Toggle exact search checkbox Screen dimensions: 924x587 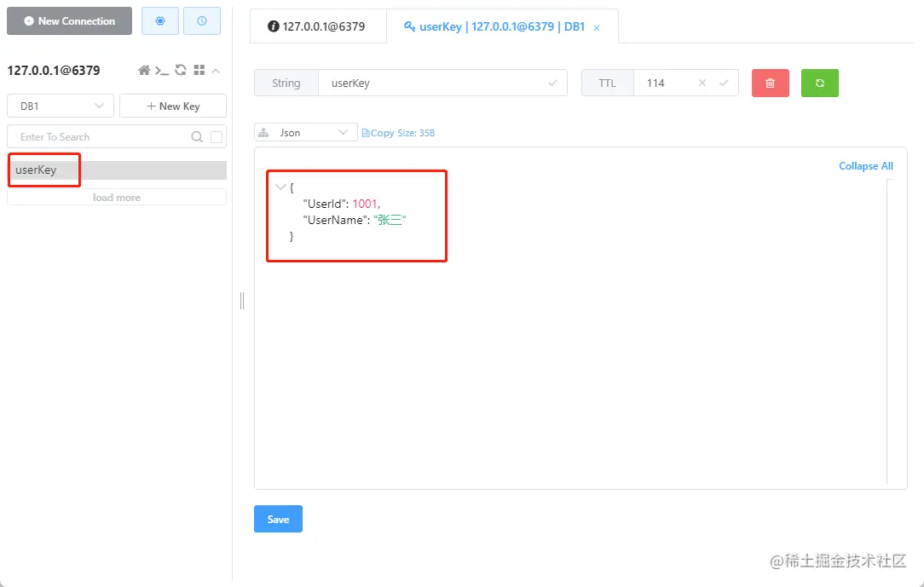pyautogui.click(x=217, y=136)
